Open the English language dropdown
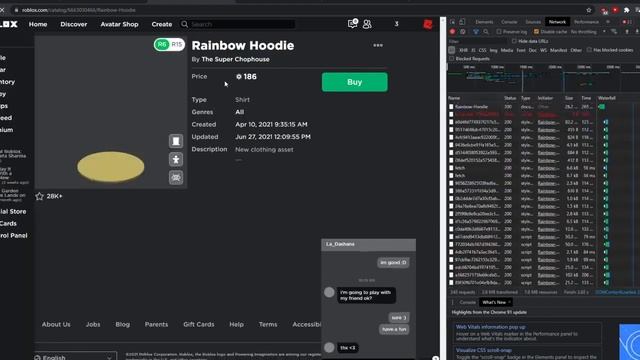This screenshot has width=640, height=360. 76,356
